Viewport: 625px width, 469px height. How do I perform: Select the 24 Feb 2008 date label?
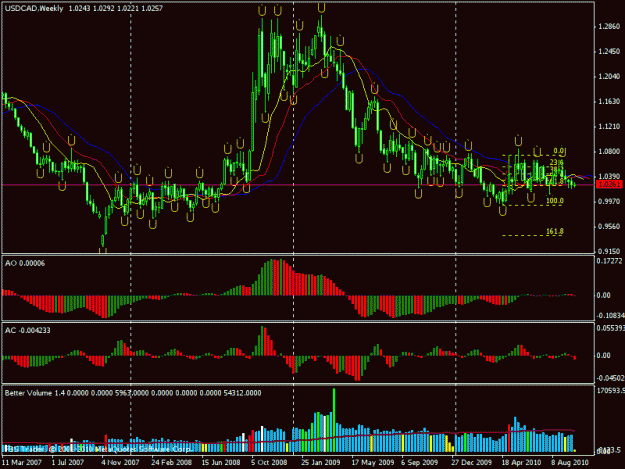click(171, 462)
